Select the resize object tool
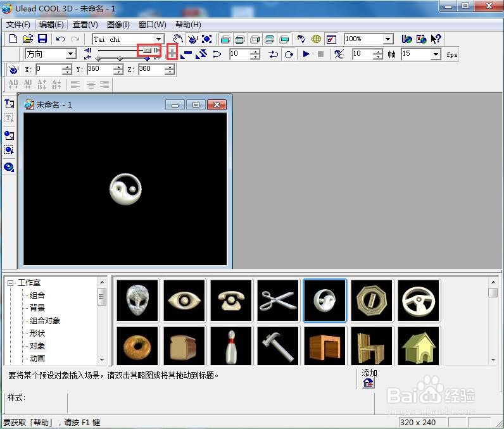This screenshot has height=429, width=504. click(x=206, y=39)
